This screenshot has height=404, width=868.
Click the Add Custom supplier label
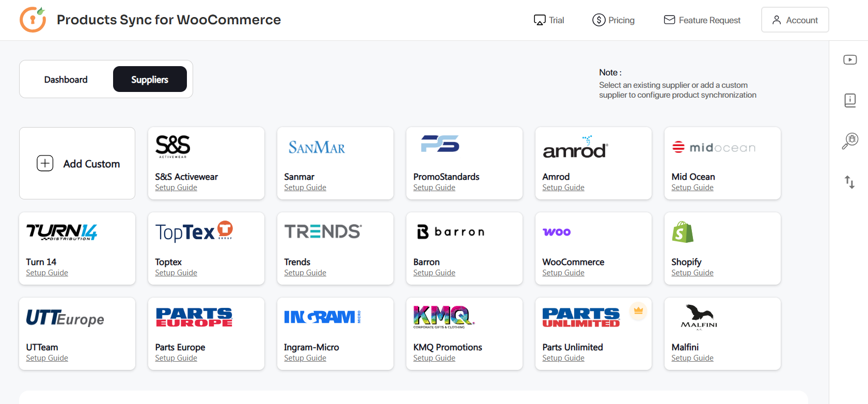[91, 164]
